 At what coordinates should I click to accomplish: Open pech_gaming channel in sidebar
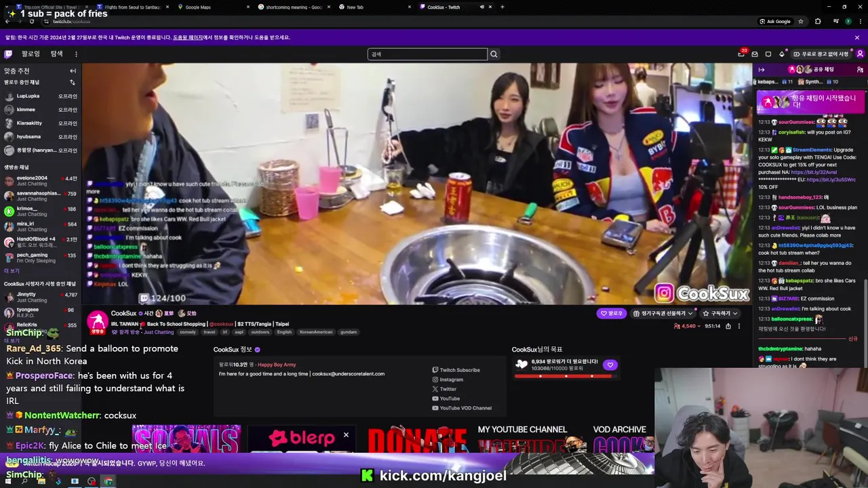41,258
